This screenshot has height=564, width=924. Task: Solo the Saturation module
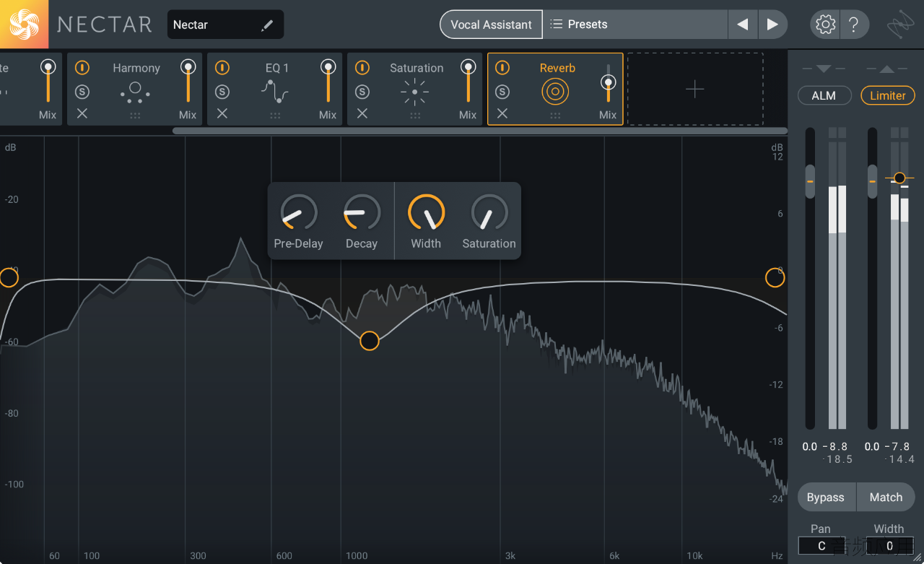click(x=362, y=92)
